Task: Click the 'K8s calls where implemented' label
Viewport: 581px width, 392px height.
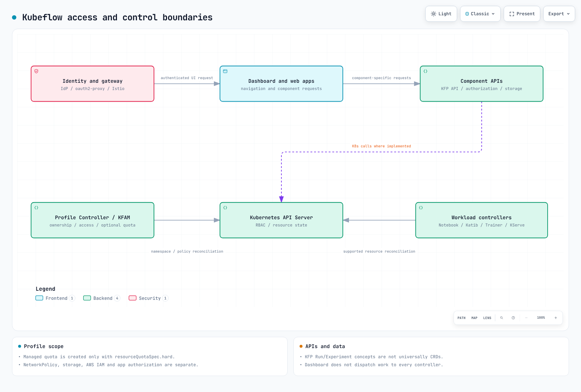Action: [x=381, y=146]
